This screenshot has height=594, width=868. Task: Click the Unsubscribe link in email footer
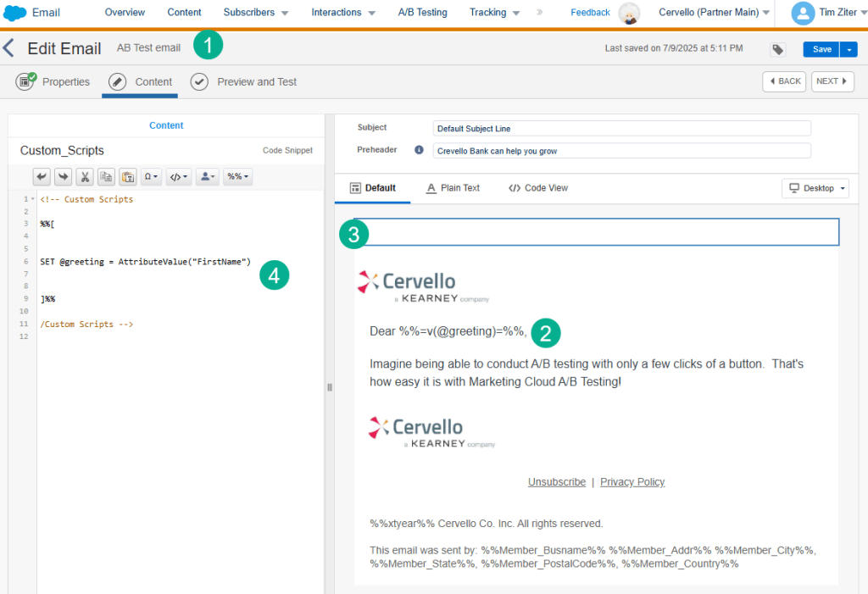(556, 482)
